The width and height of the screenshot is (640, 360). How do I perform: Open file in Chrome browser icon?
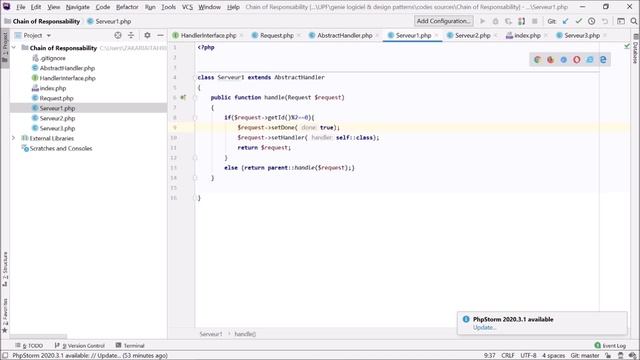[x=538, y=60]
